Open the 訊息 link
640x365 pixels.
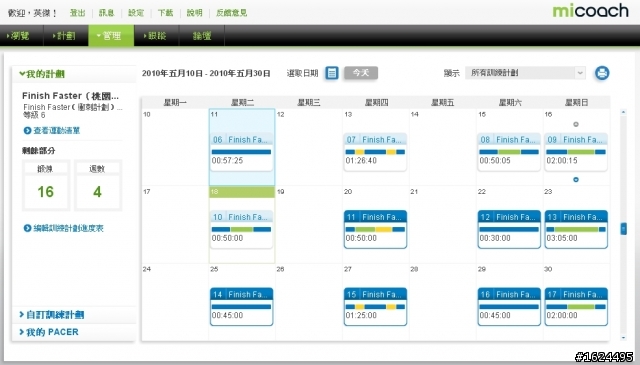coord(107,13)
